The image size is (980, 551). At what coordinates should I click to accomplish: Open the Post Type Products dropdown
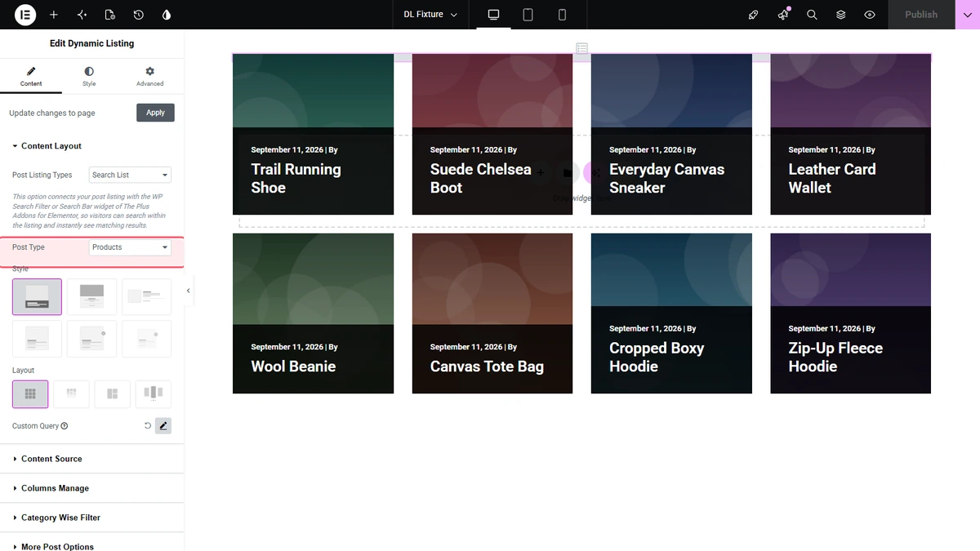pyautogui.click(x=130, y=247)
